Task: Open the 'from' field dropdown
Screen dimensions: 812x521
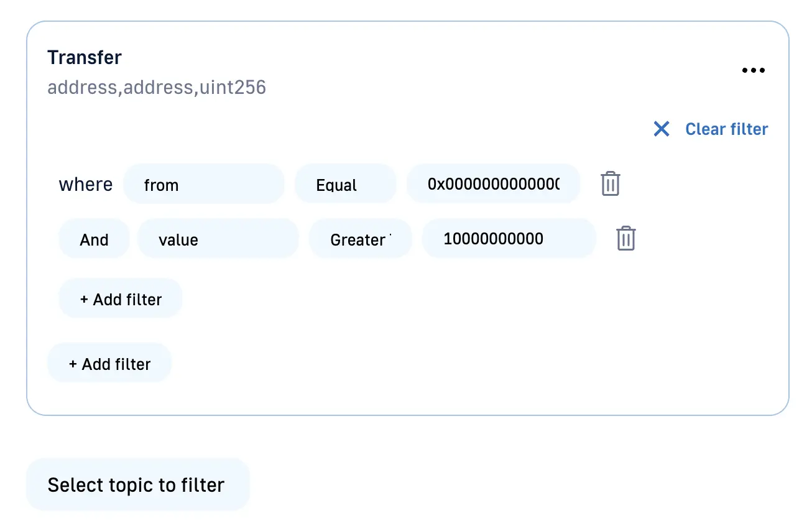Action: coord(203,184)
